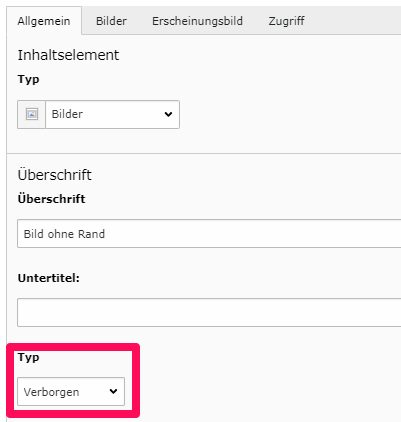This screenshot has width=401, height=422.
Task: Switch to the Allgemein tab
Action: point(44,21)
